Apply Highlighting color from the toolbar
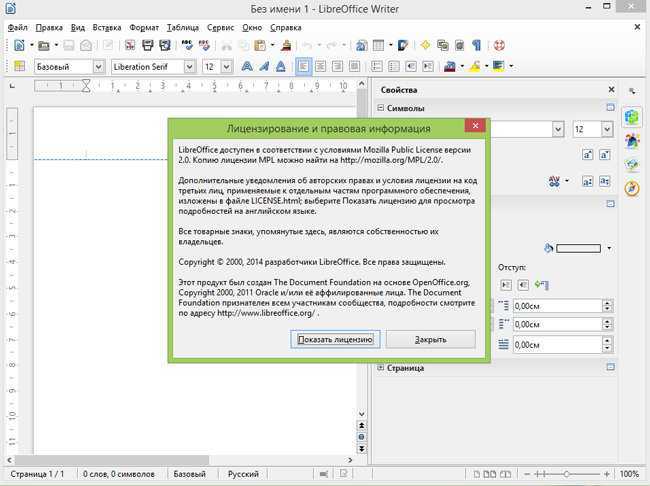Image resolution: width=650 pixels, height=486 pixels. coord(475,66)
